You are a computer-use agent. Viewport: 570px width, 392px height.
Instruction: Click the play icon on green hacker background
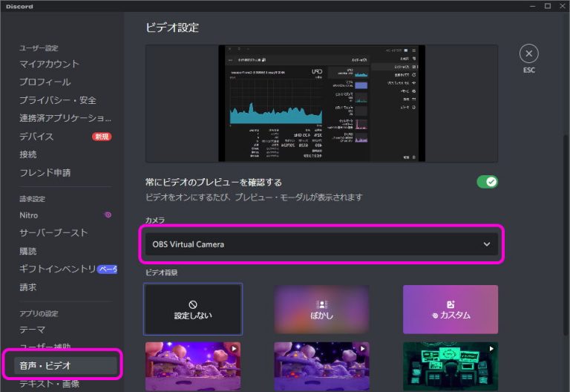point(491,348)
